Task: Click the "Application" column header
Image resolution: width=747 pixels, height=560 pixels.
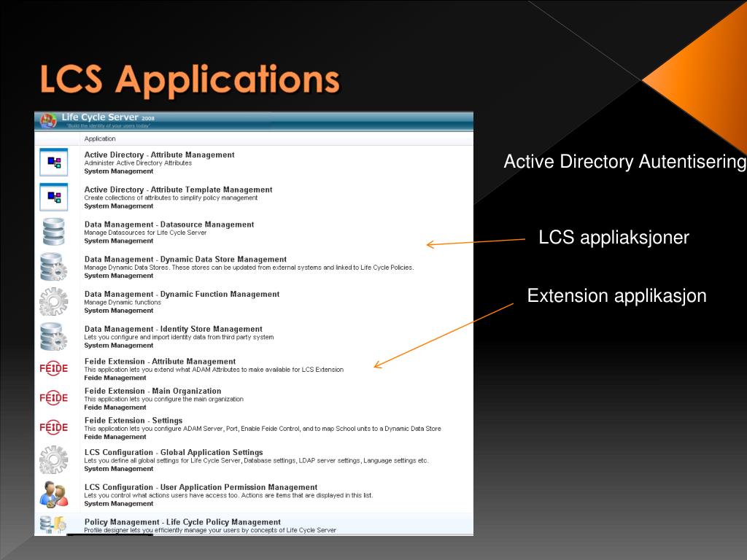Action: pos(100,139)
